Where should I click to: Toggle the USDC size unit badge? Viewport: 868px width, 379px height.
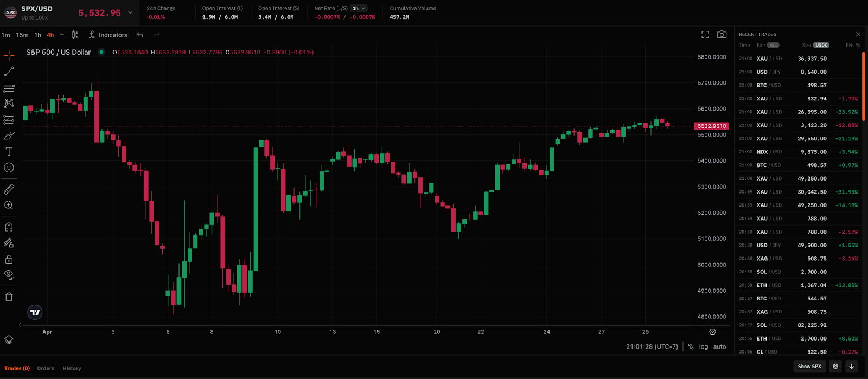821,45
